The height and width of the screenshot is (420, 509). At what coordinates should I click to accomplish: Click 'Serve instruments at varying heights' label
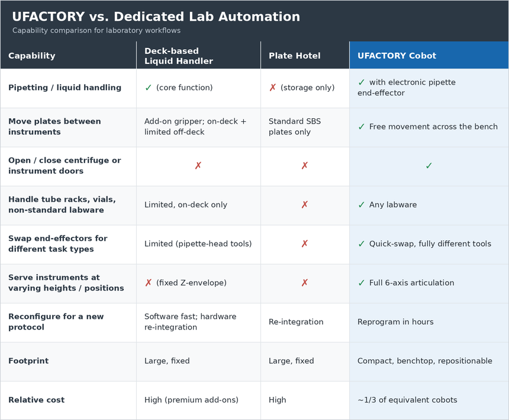(66, 283)
